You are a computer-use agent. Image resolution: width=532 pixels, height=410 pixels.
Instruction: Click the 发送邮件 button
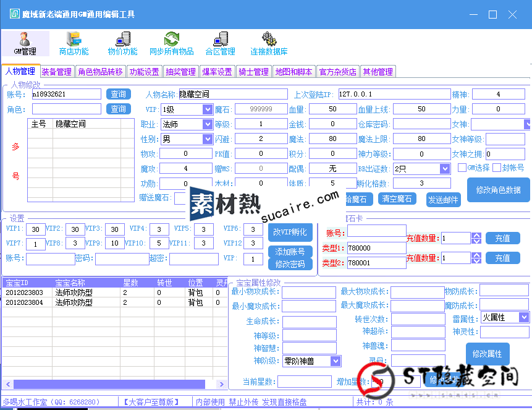coord(443,200)
